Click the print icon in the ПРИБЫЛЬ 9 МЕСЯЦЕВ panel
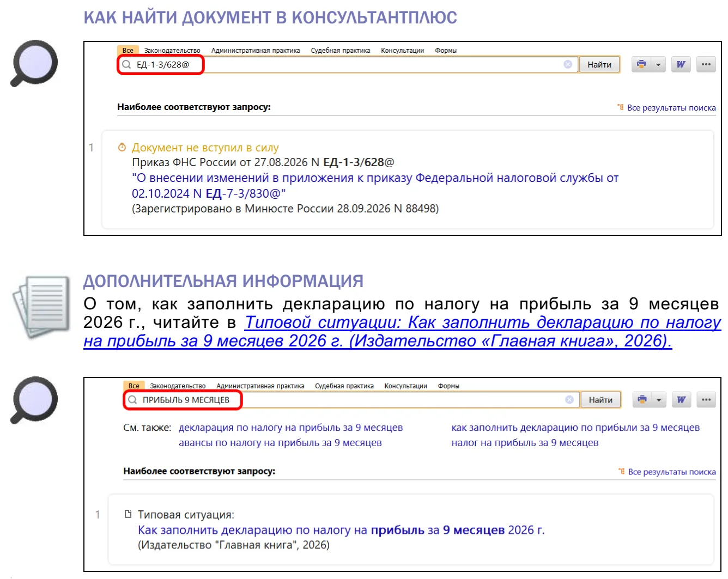The image size is (728, 579). pyautogui.click(x=642, y=400)
